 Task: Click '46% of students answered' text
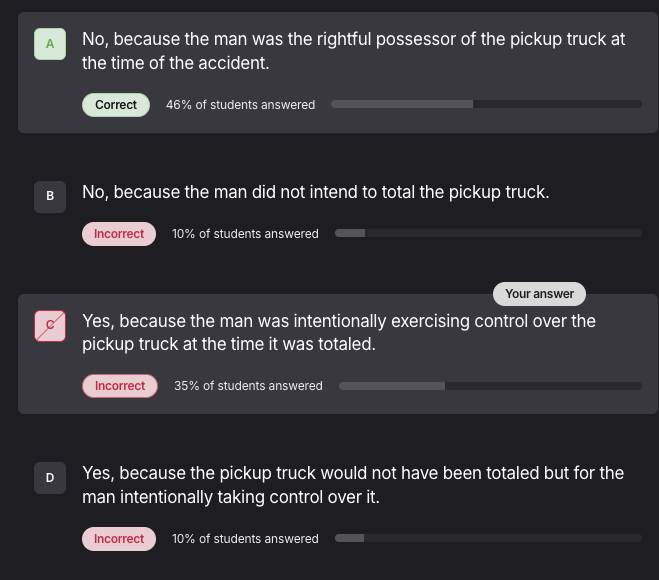coord(240,105)
